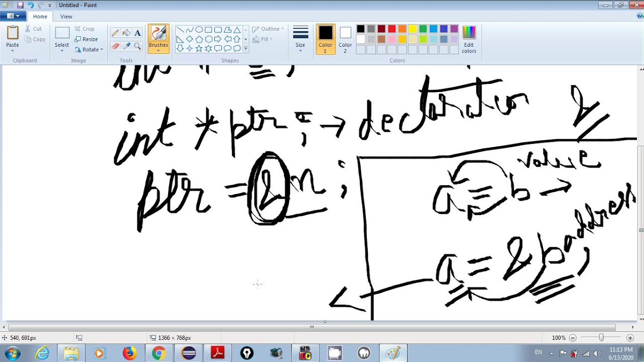Image resolution: width=644 pixels, height=362 pixels.
Task: Expand the Brushes dropdown arrow
Action: [x=158, y=50]
